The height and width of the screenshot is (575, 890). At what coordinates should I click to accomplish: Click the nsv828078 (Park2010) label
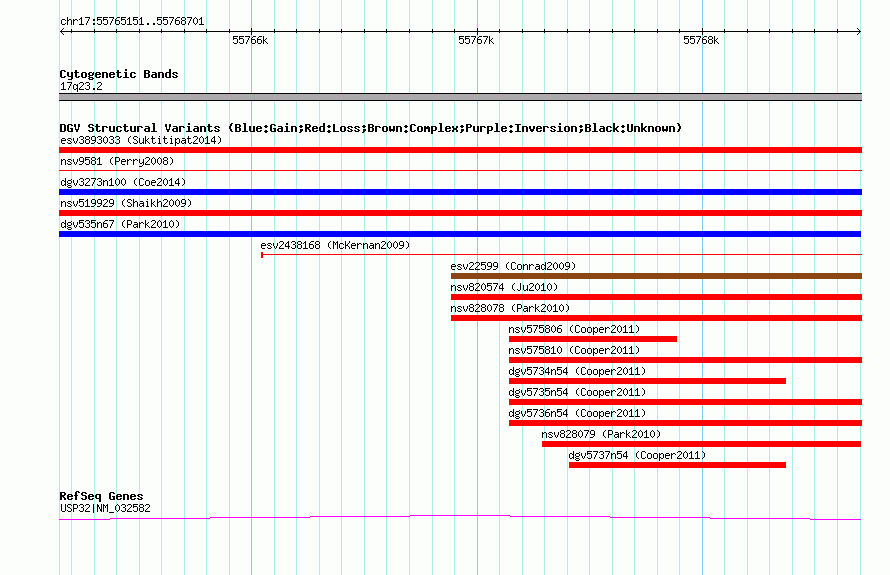510,308
